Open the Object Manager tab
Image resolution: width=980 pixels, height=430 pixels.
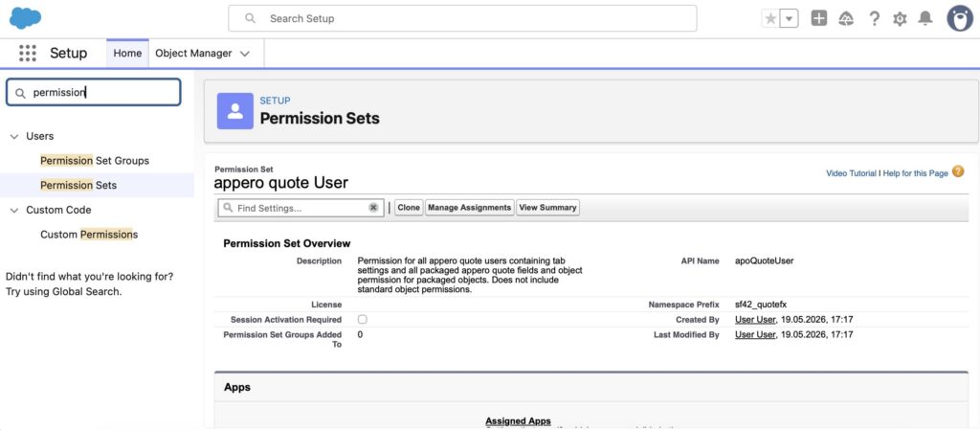pyautogui.click(x=193, y=53)
